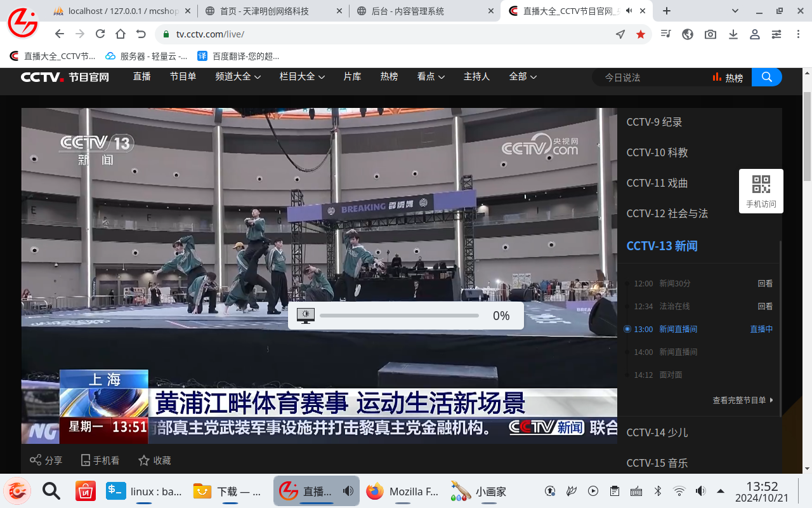Switch to the localhost mcshop tab
This screenshot has height=508, width=812.
121,11
